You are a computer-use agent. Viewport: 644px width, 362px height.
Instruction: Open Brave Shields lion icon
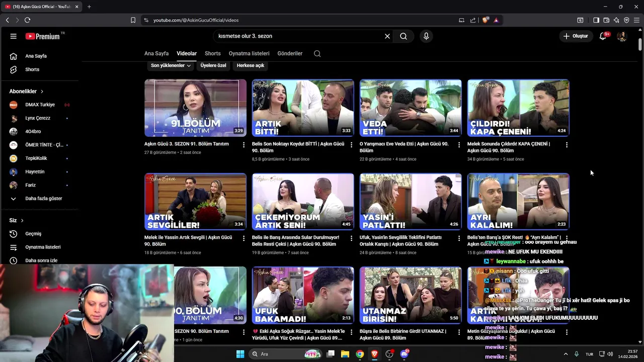click(486, 20)
